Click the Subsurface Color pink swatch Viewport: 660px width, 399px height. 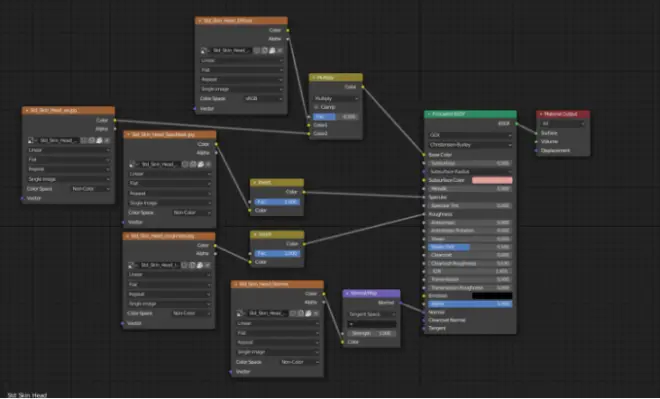pyautogui.click(x=492, y=180)
